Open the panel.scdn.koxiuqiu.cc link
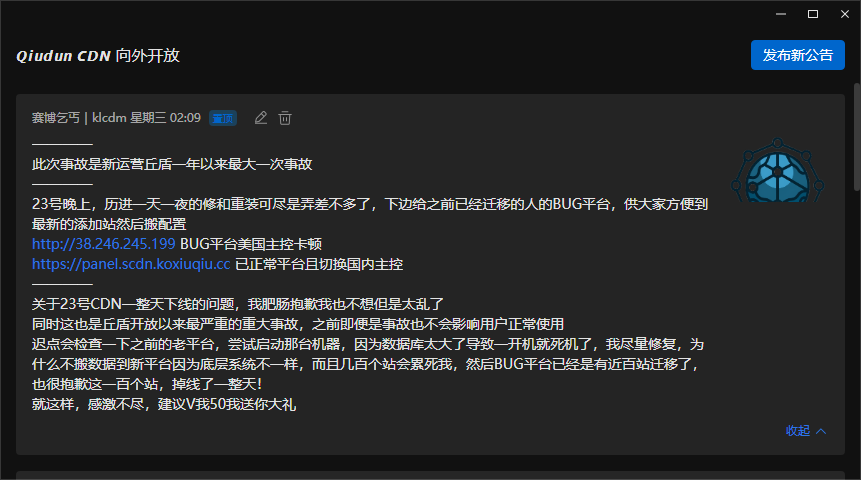Image resolution: width=861 pixels, height=480 pixels. pyautogui.click(x=131, y=264)
